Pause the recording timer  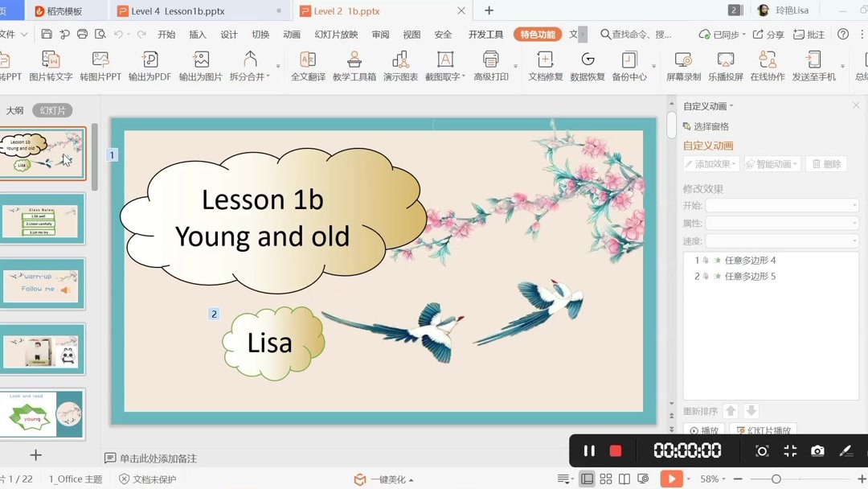coord(589,450)
